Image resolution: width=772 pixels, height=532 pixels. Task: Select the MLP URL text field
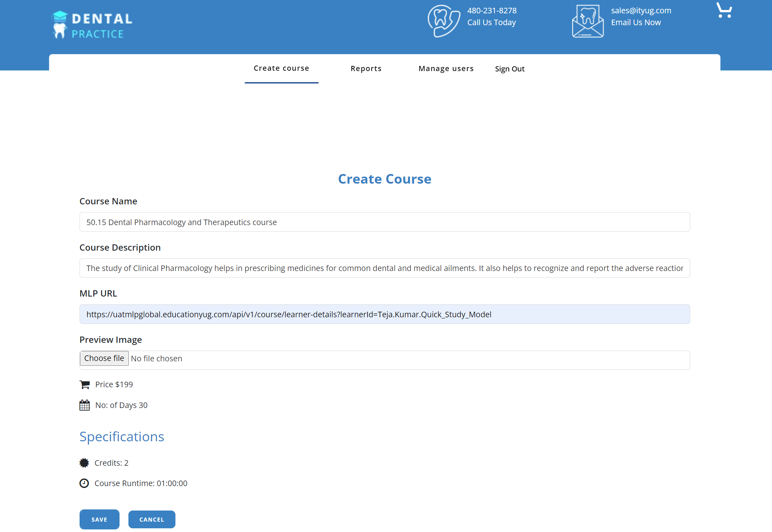[385, 314]
